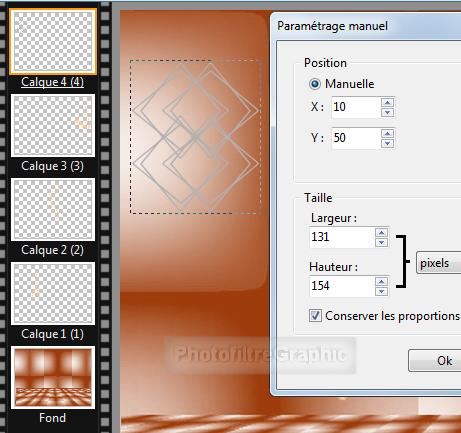The height and width of the screenshot is (433, 461).
Task: Decrease the X position value arrow
Action: pos(387,112)
